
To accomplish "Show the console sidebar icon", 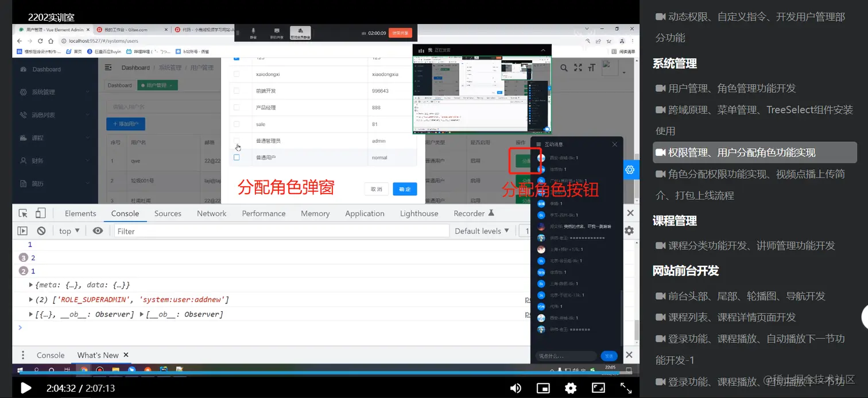I will click(x=22, y=231).
